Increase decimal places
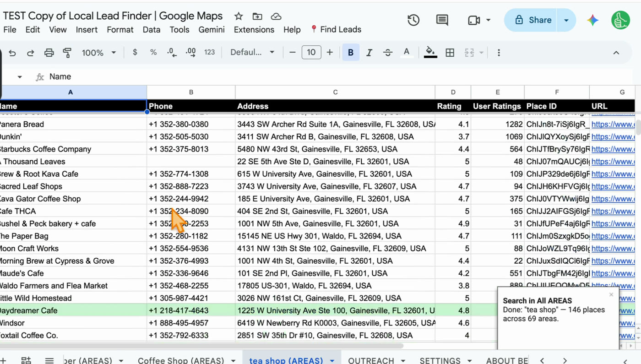641x364 pixels. 191,53
